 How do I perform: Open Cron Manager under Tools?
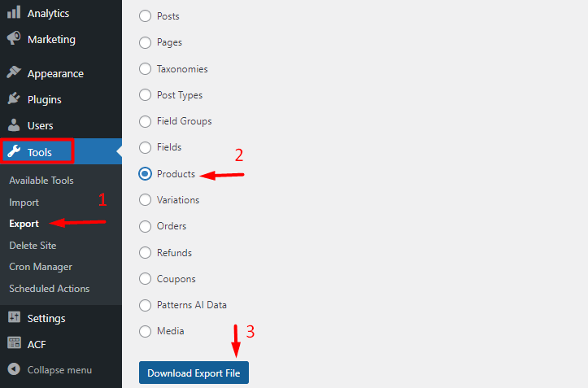click(x=41, y=267)
